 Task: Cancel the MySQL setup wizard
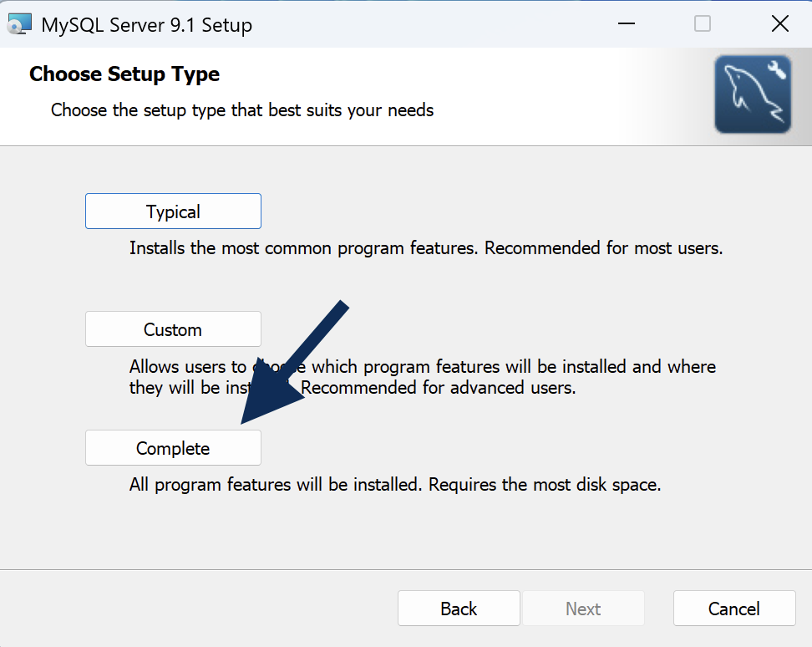tap(734, 609)
